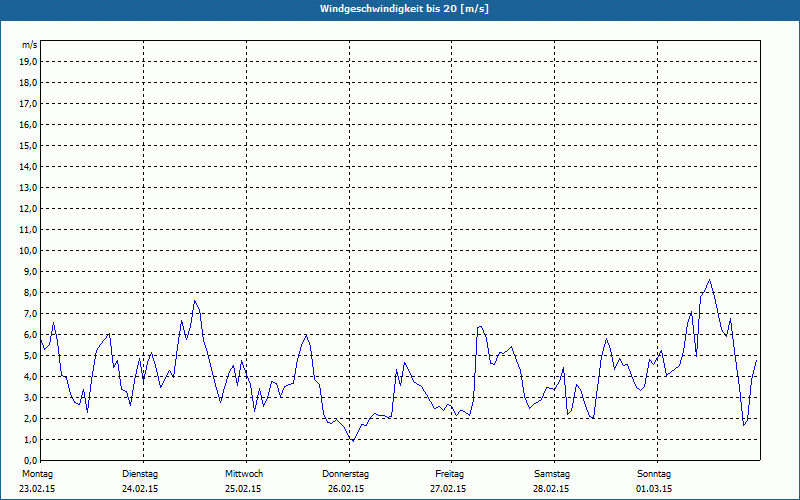Click the highest wind peak on Sonntag

(x=709, y=280)
